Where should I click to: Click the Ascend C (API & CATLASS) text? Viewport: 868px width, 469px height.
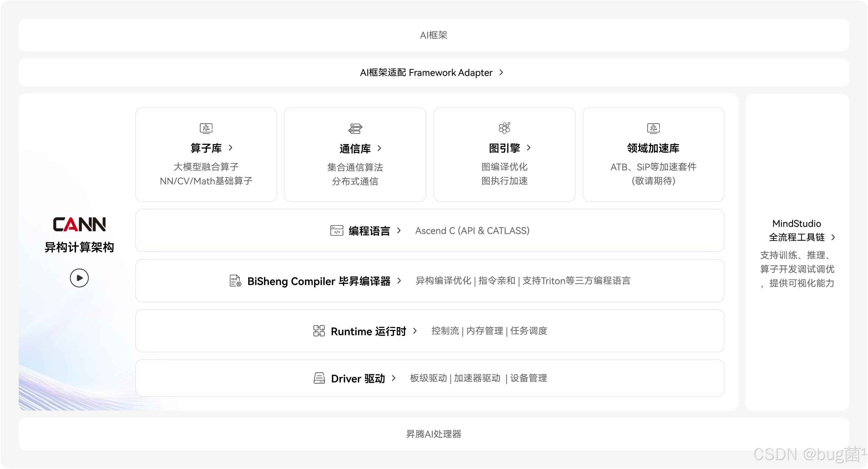click(x=472, y=231)
